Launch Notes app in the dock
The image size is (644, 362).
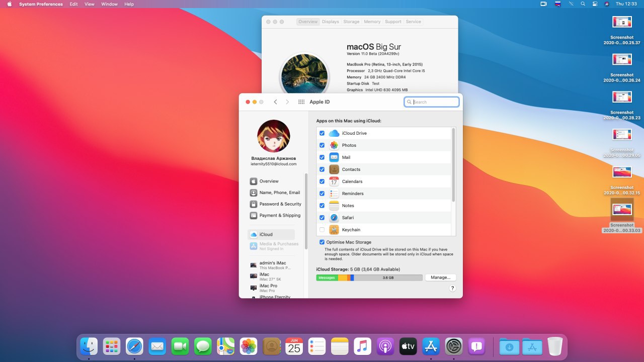pyautogui.click(x=340, y=346)
